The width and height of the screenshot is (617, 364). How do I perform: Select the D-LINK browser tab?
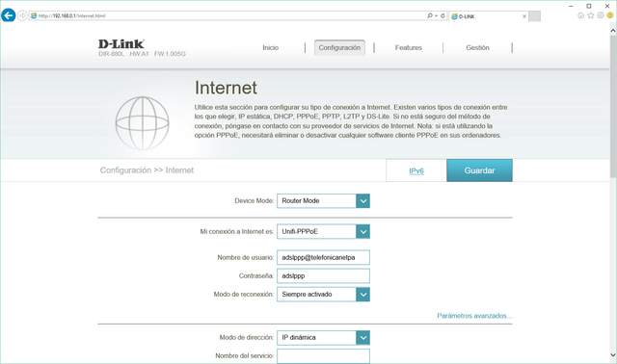click(489, 16)
